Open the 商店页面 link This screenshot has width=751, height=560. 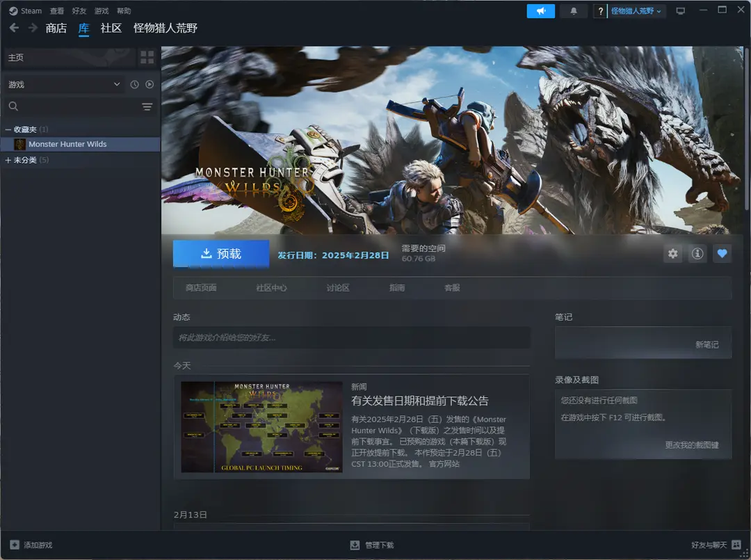[x=201, y=288]
